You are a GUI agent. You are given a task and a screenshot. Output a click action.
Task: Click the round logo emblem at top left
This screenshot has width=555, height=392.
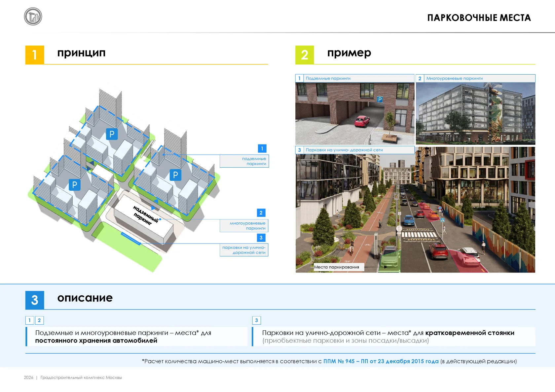(33, 16)
